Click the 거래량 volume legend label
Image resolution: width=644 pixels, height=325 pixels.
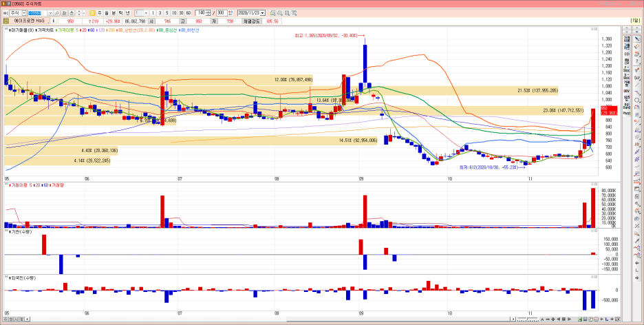coord(57,185)
